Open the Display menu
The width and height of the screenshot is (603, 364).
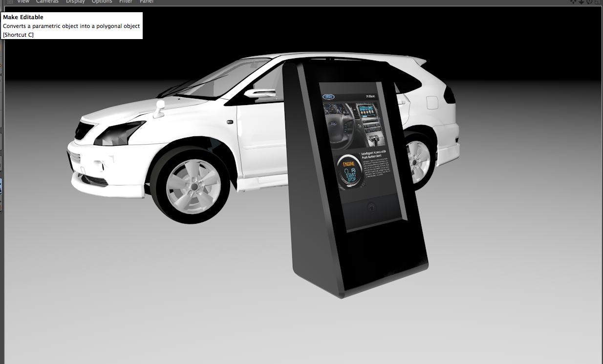75,1
